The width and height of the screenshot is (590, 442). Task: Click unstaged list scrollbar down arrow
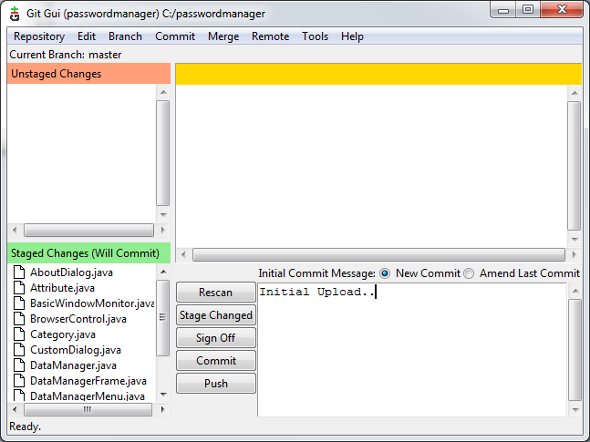(163, 215)
